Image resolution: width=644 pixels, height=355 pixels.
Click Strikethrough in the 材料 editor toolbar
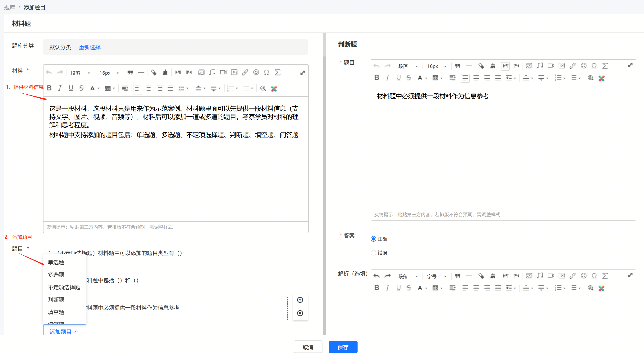[x=81, y=88]
